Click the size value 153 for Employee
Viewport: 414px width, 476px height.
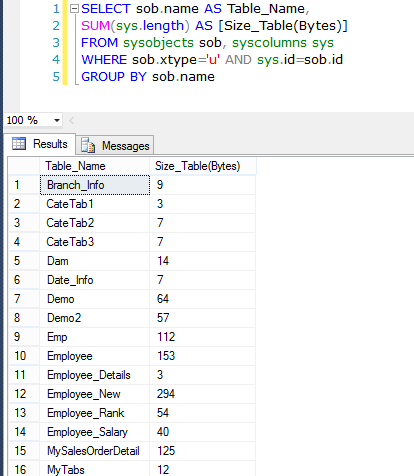coord(203,356)
